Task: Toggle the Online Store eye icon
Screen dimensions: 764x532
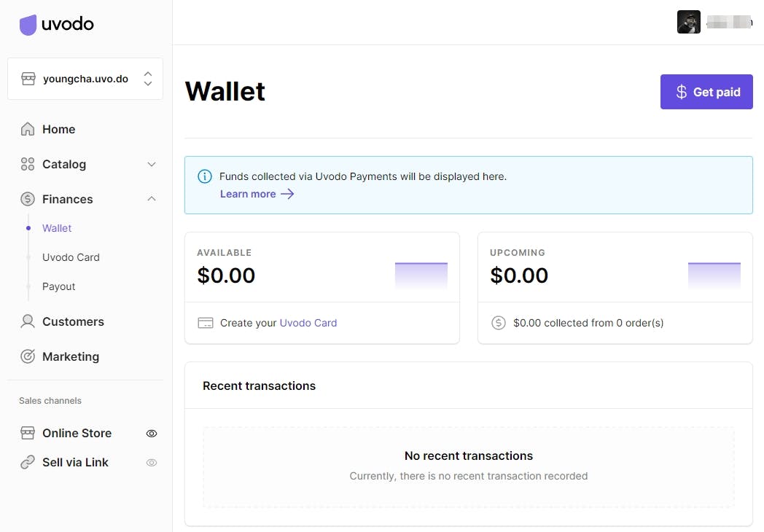Action: tap(152, 434)
